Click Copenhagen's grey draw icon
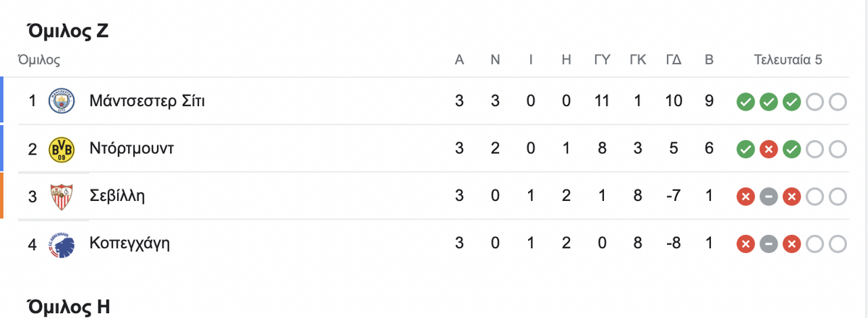 [769, 245]
